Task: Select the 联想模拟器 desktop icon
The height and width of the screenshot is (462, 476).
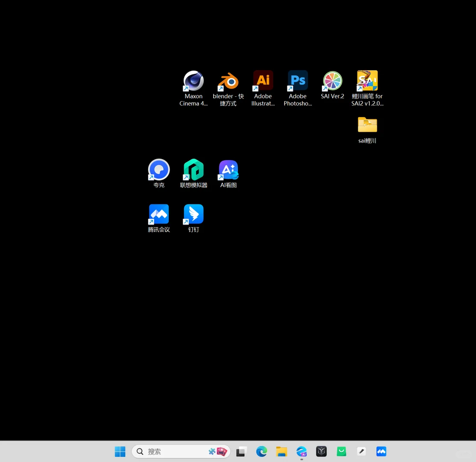Action: [193, 173]
